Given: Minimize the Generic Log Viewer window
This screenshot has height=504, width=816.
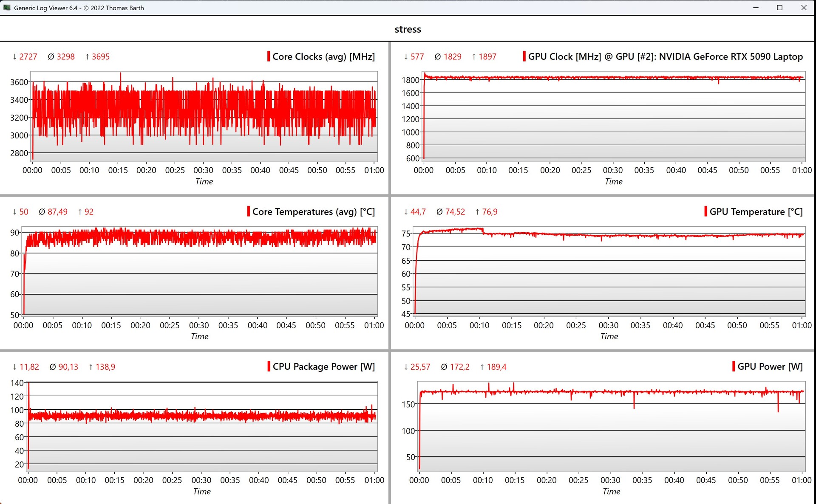Looking at the screenshot, I should 756,8.
